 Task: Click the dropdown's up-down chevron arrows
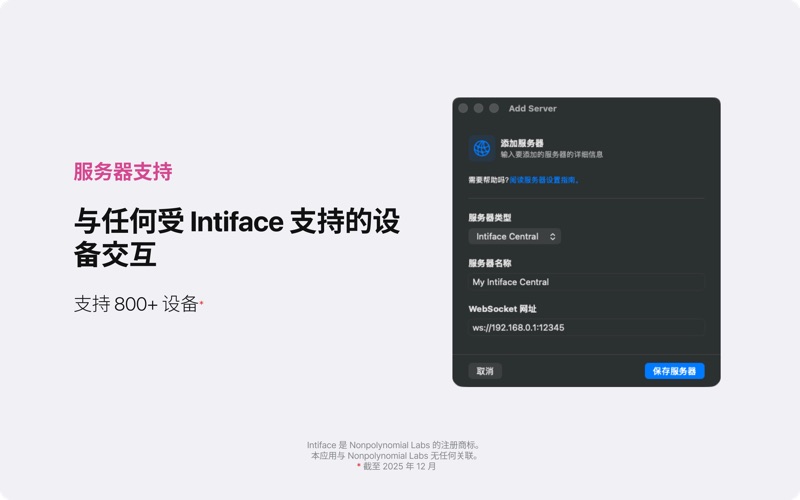[553, 237]
